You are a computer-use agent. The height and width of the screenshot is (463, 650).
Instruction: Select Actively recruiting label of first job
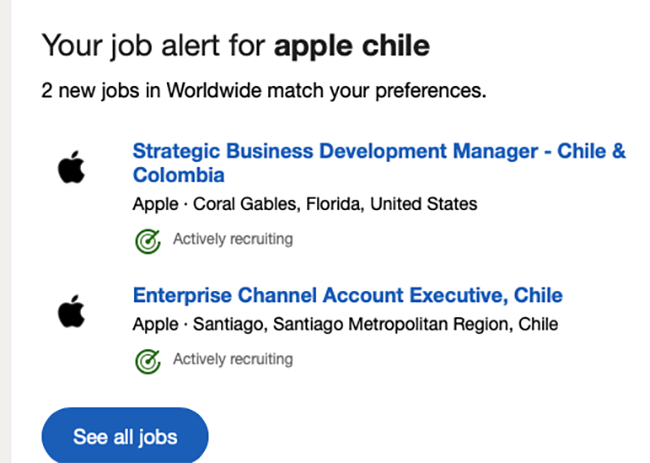[233, 239]
